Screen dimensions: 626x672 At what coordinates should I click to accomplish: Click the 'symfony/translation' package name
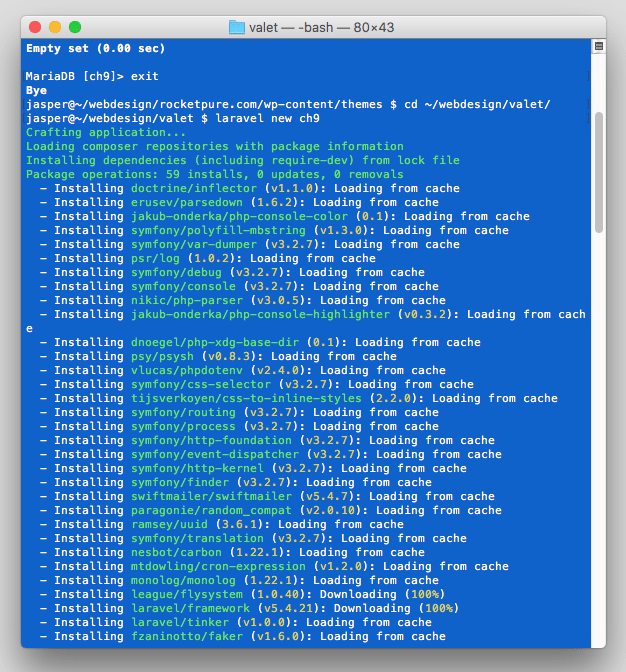197,538
